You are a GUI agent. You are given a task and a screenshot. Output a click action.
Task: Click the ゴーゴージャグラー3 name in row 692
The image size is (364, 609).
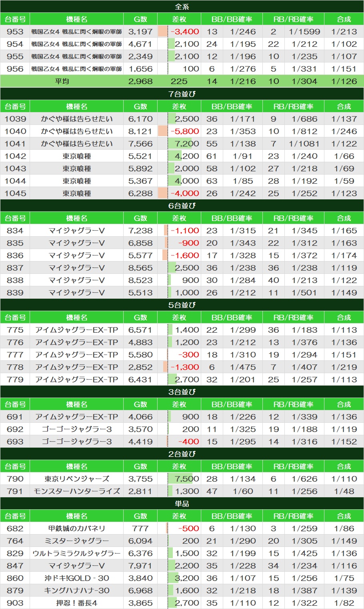(77, 429)
